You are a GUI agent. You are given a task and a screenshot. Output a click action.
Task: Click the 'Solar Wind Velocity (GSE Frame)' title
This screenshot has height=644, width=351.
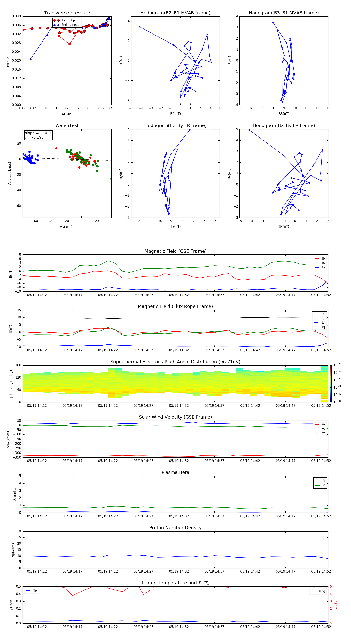175,417
